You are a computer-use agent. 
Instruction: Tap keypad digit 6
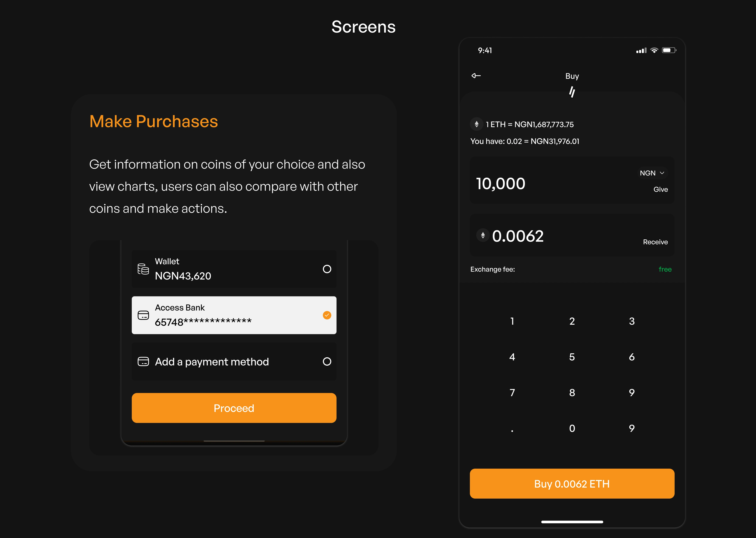pyautogui.click(x=632, y=357)
